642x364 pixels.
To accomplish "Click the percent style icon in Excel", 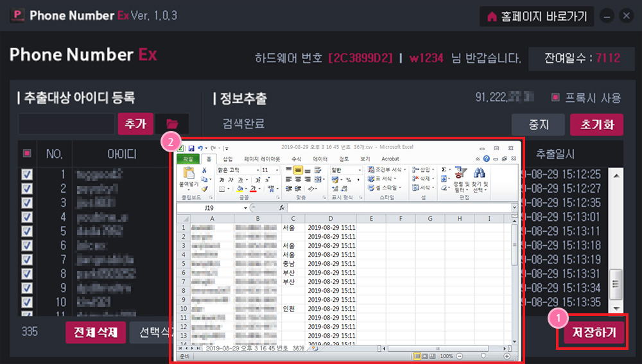I will [x=349, y=180].
